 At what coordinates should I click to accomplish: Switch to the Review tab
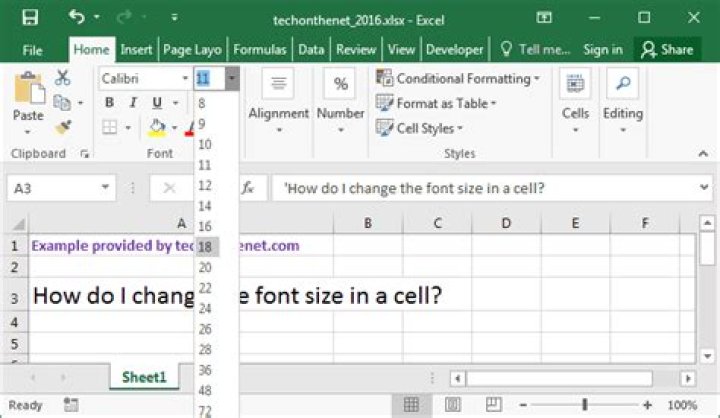356,50
